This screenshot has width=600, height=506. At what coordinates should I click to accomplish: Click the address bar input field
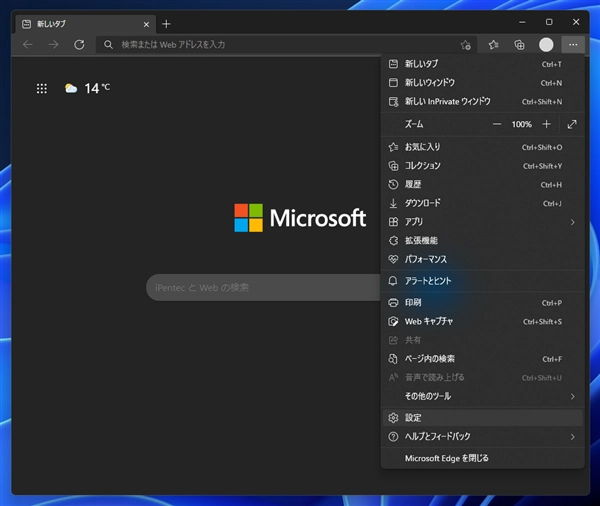[280, 45]
